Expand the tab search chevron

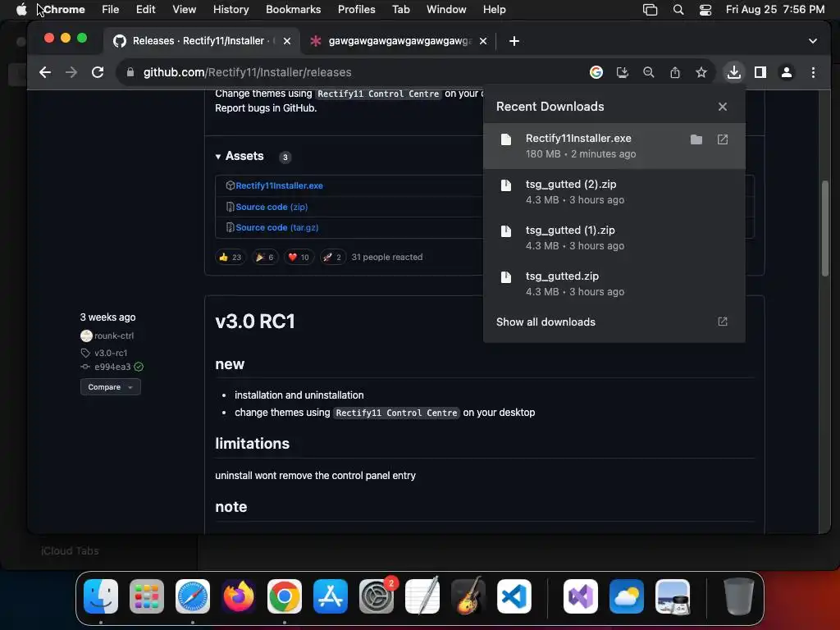[x=813, y=41]
